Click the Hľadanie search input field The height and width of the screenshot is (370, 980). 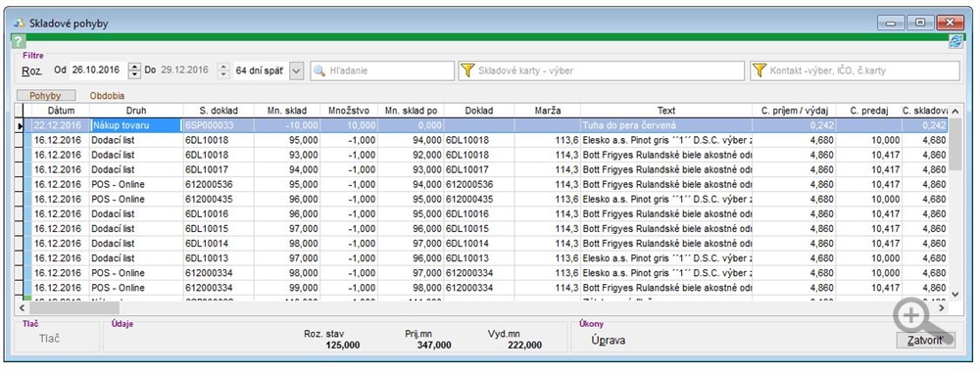pyautogui.click(x=382, y=70)
